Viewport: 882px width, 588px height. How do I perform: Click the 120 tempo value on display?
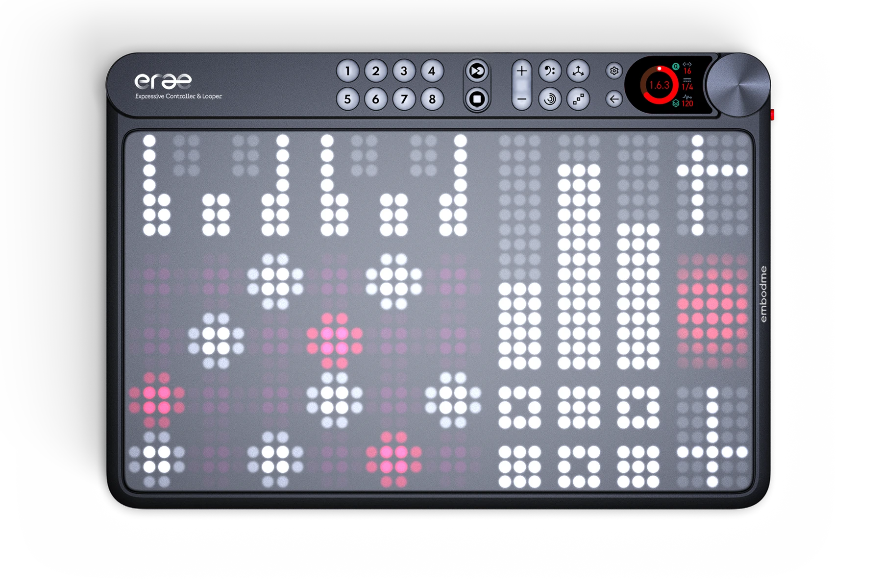click(x=687, y=104)
